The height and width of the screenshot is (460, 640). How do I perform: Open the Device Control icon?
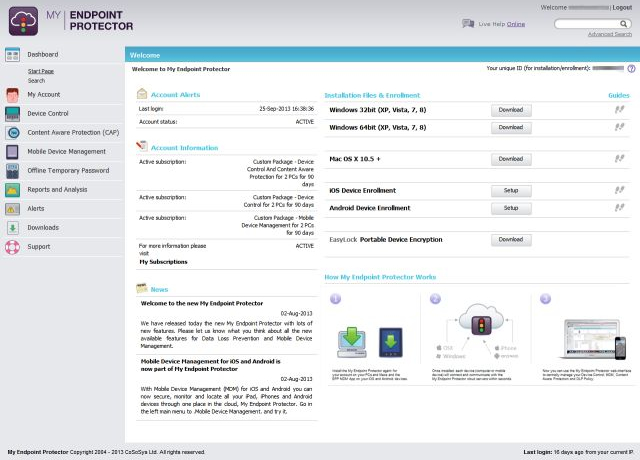pos(12,114)
